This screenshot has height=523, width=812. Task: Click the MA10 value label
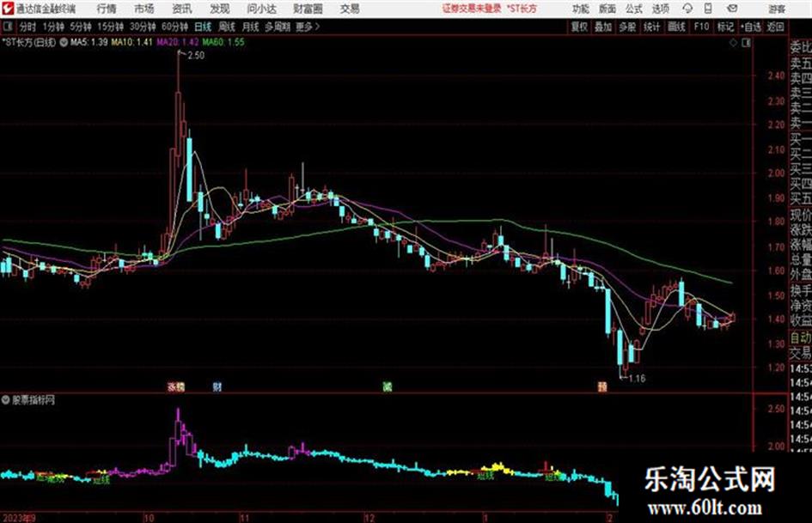point(132,42)
